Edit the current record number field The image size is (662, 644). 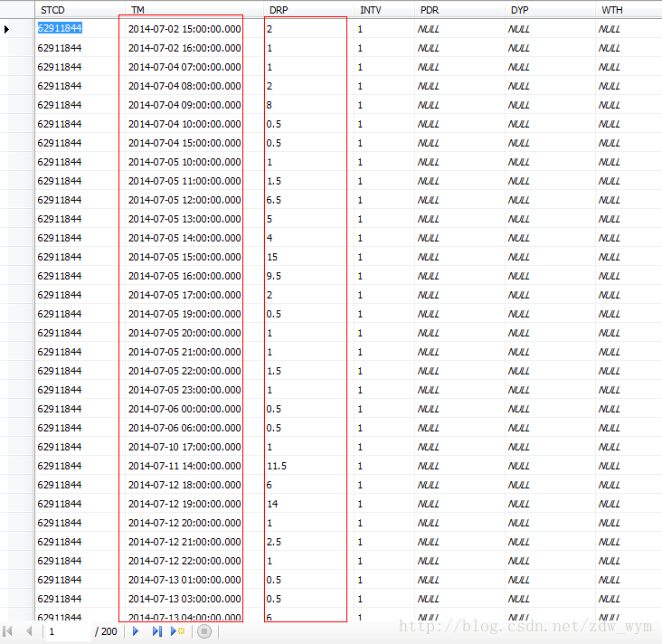68,631
